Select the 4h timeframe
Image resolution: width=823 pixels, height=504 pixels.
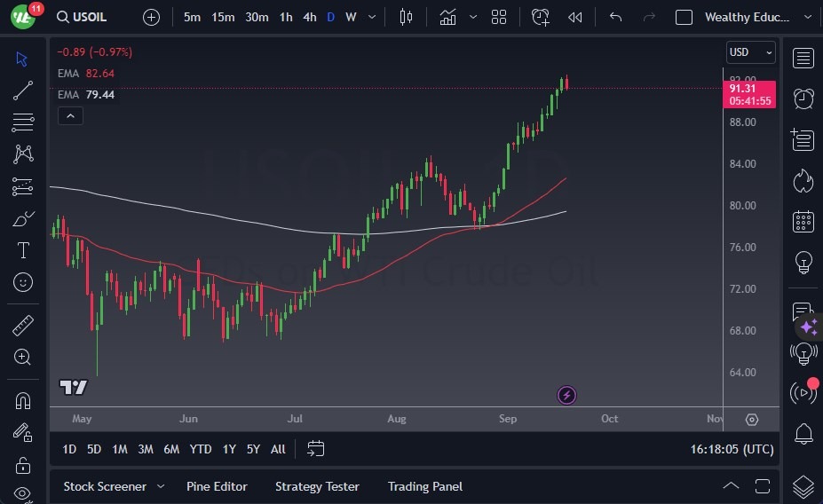click(309, 17)
